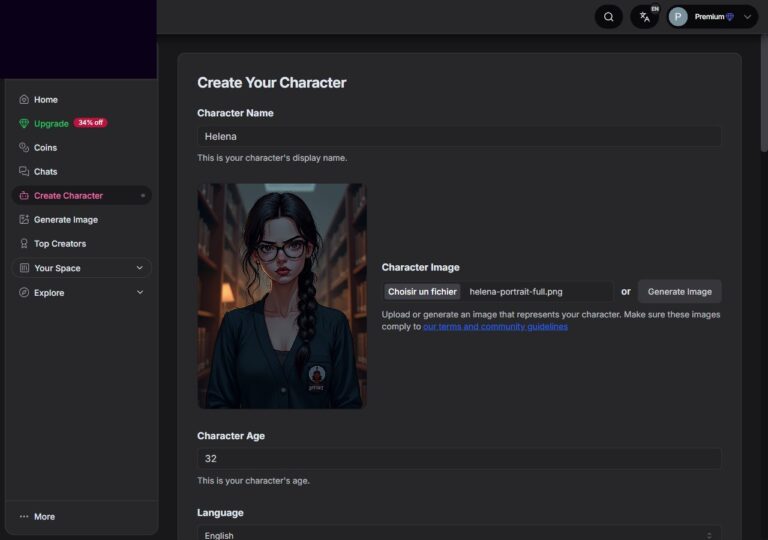Click the Coins icon in sidebar

(x=24, y=148)
